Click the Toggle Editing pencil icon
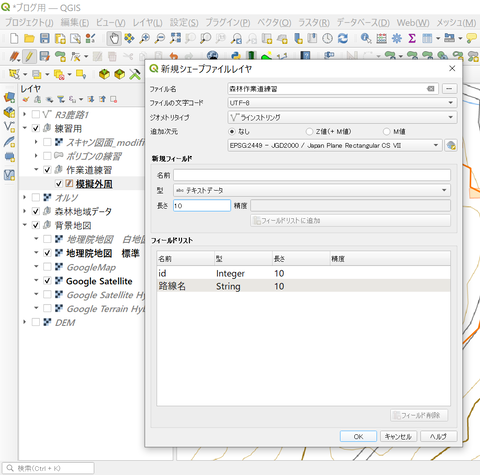Screen dimensions: 480x475 (29, 56)
